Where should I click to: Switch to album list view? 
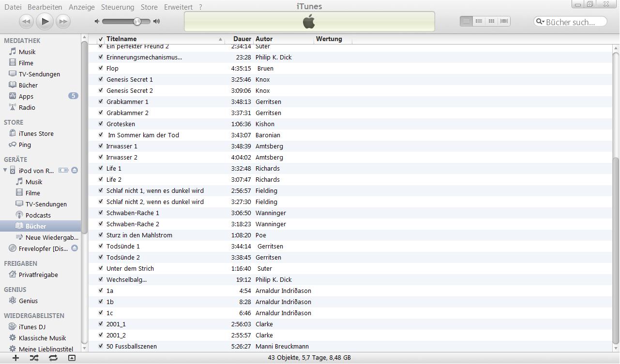coord(479,21)
